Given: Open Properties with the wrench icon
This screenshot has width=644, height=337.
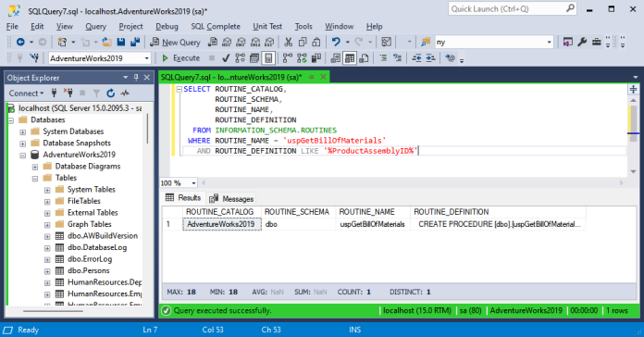Looking at the screenshot, I should (x=582, y=42).
